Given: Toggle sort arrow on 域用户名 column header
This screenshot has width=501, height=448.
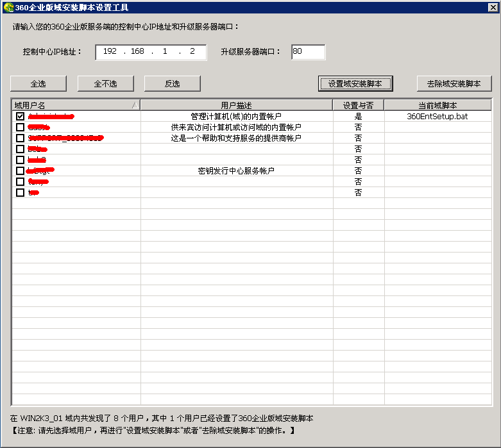Looking at the screenshot, I should pyautogui.click(x=133, y=105).
